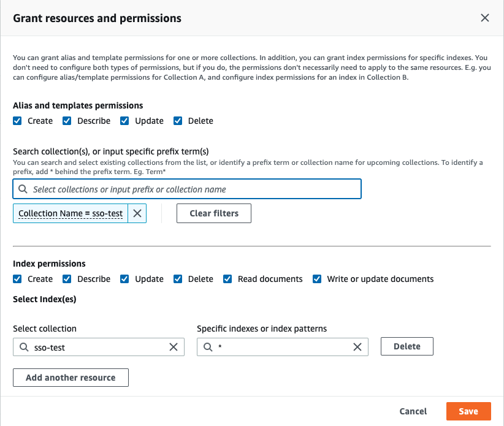Uncheck Read documents index permission
This screenshot has height=426, width=504.
[x=227, y=279]
